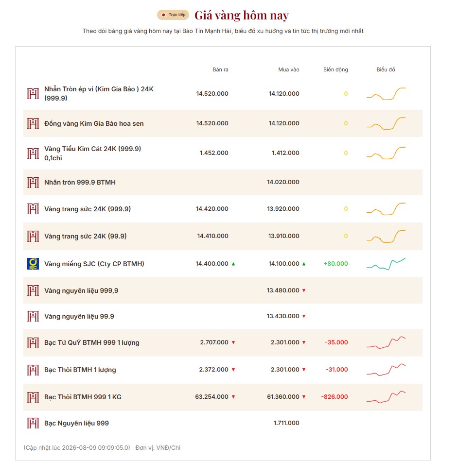
Task: Click the -826.000 change value
Action: point(335,397)
